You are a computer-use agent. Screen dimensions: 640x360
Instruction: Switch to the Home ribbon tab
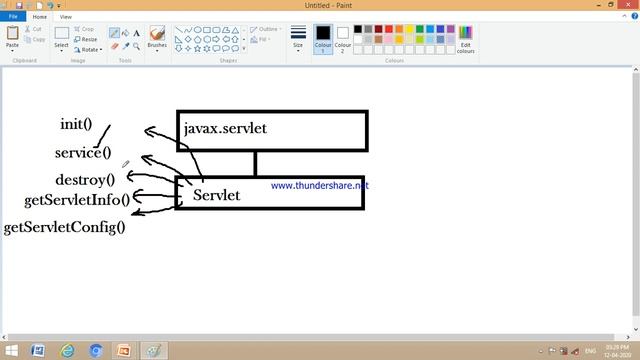[x=40, y=17]
